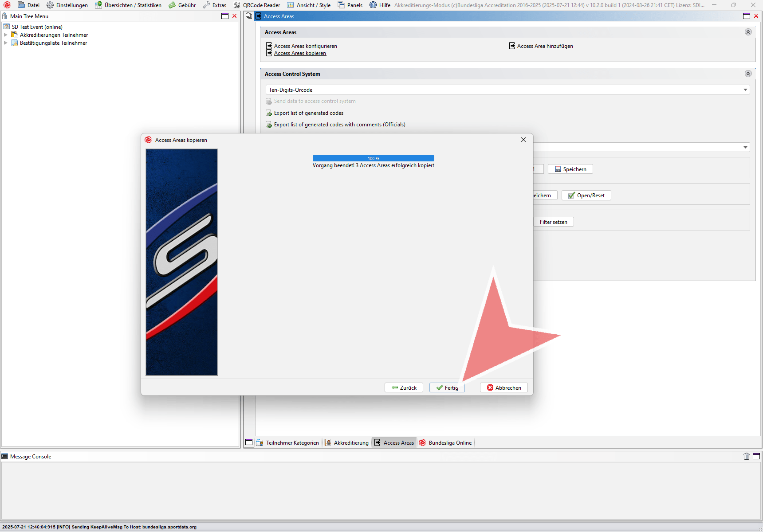Maximize the Access Areas panel
This screenshot has height=532, width=763.
click(747, 16)
